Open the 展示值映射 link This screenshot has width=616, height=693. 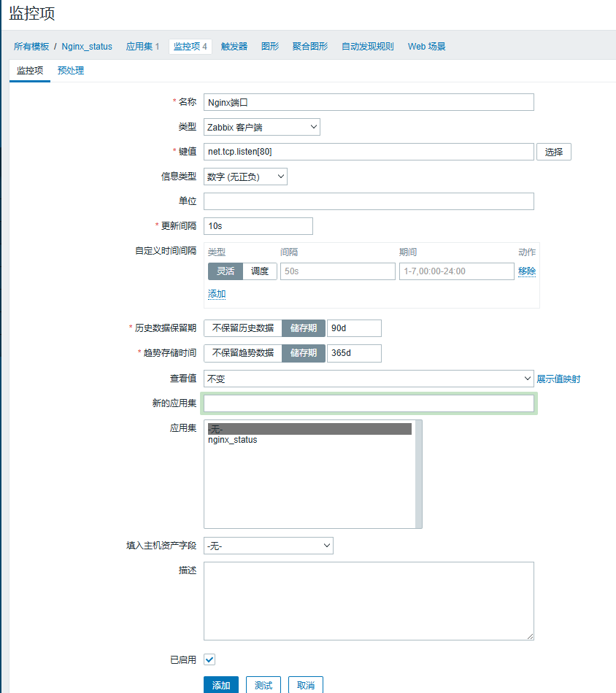pos(558,379)
